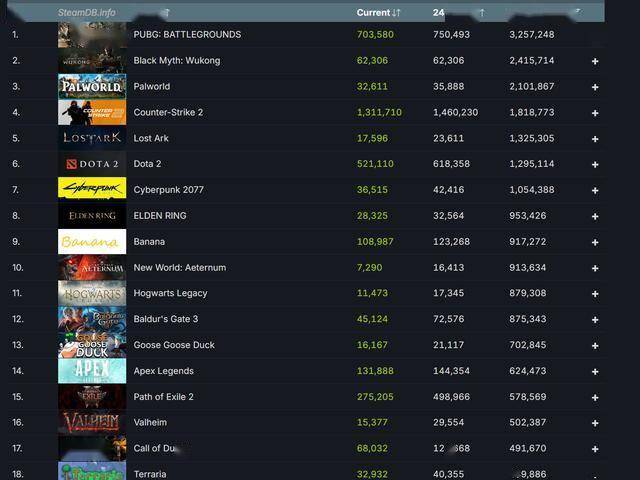Select current player count 703,580
Screen dimensions: 640x480
click(x=375, y=34)
